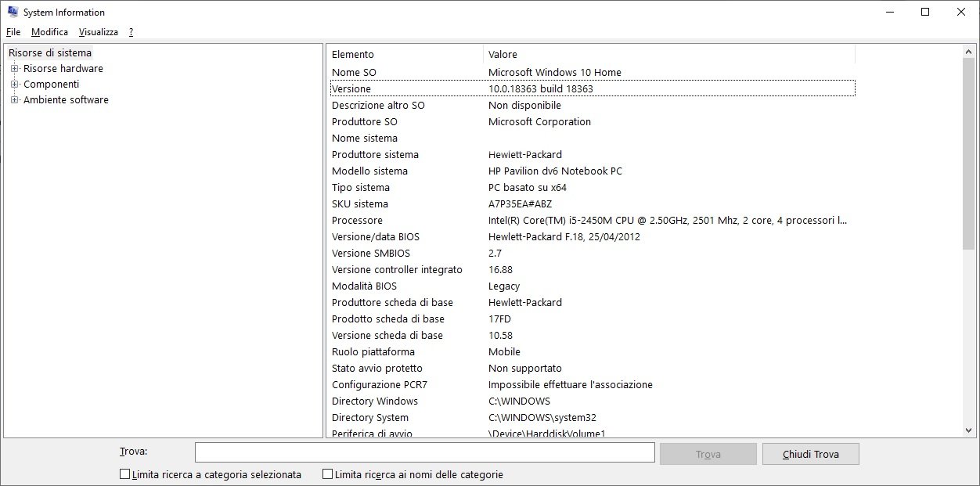
Task: Select the Tipo sistema row
Action: coord(593,188)
